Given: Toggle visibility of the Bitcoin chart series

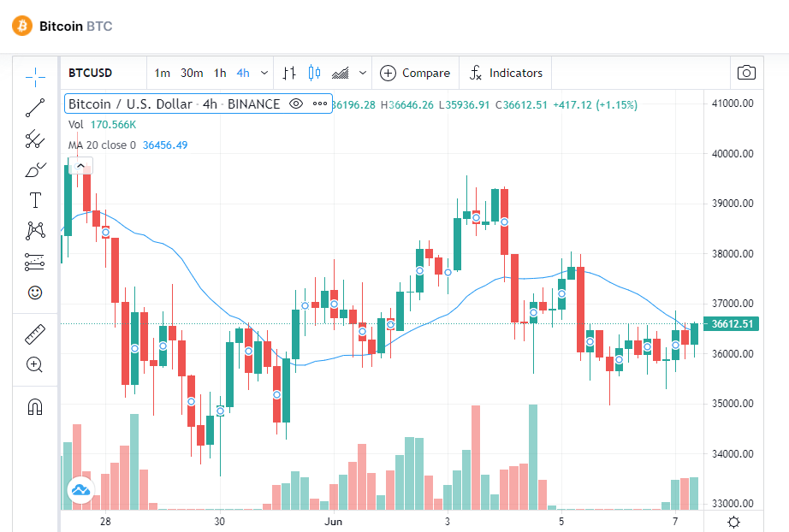Looking at the screenshot, I should click(x=295, y=103).
